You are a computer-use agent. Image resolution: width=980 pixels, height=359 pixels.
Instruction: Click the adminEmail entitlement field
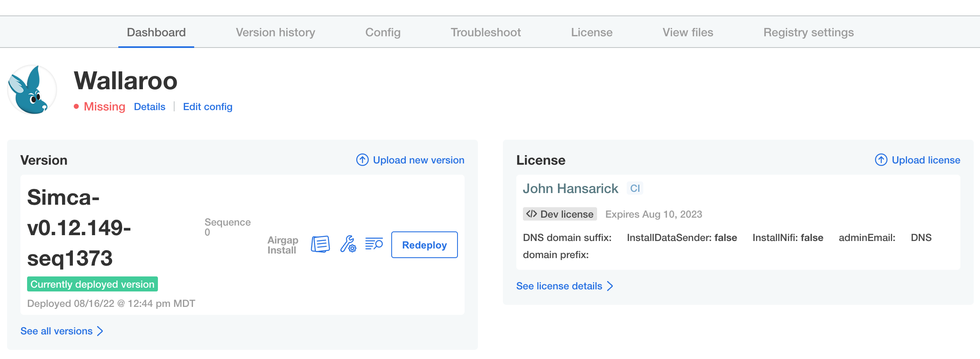pos(867,238)
